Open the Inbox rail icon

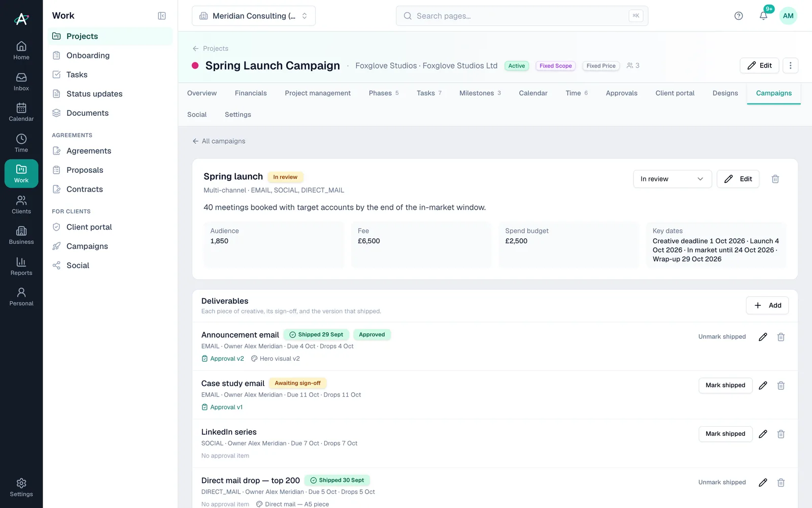point(21,82)
